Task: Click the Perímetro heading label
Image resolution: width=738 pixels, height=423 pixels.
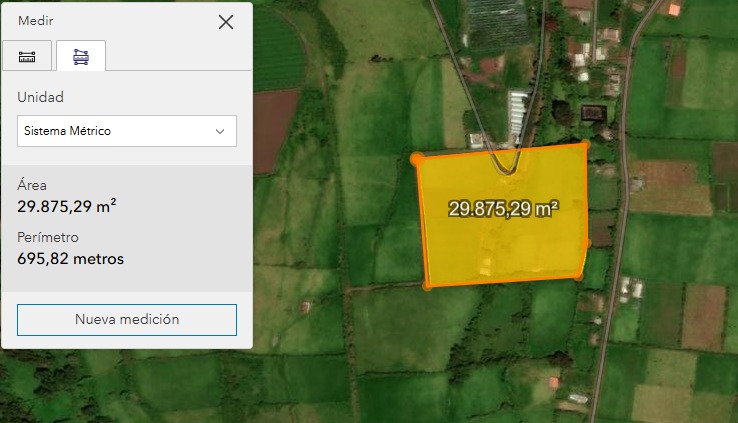Action: (x=48, y=237)
